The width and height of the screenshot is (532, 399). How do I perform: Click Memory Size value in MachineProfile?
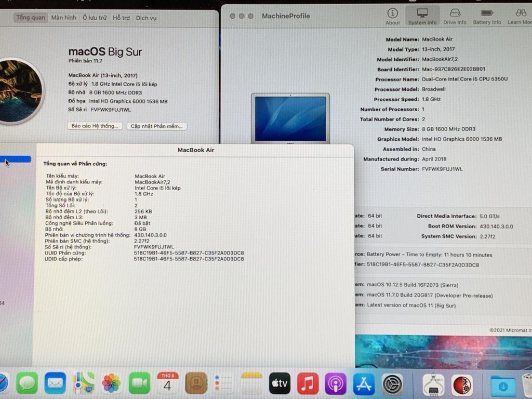tap(448, 129)
